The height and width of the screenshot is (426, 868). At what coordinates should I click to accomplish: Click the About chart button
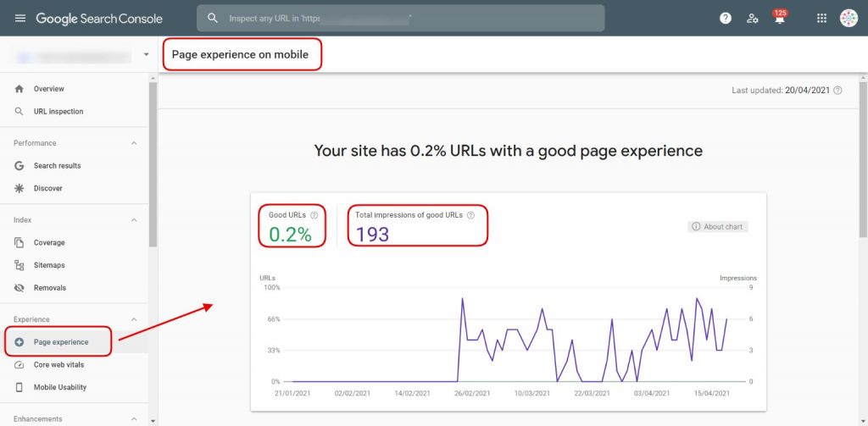(x=717, y=227)
